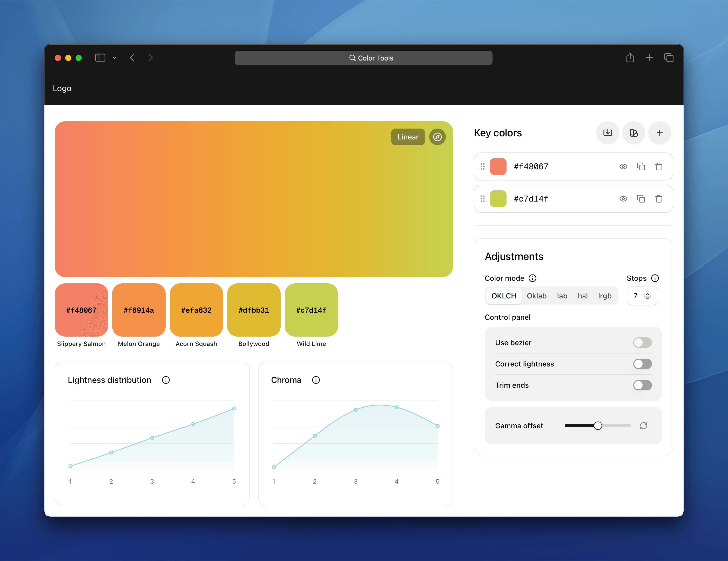Add a new key color with the plus icon
Viewport: 728px width, 561px height.
pos(660,133)
